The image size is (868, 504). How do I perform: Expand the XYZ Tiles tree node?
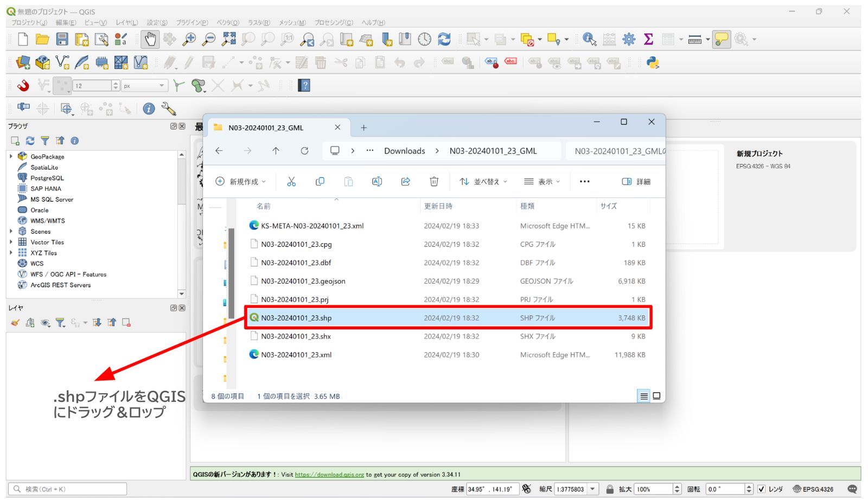(x=11, y=253)
